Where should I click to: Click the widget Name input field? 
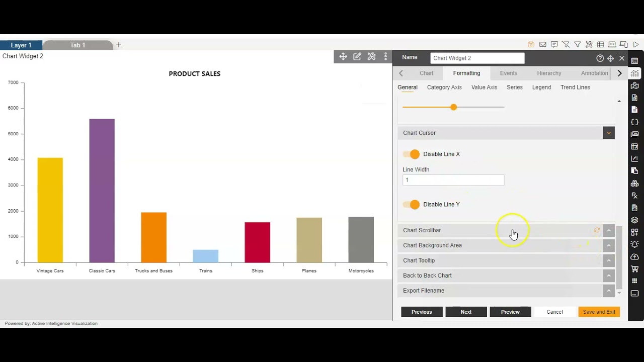pos(477,58)
